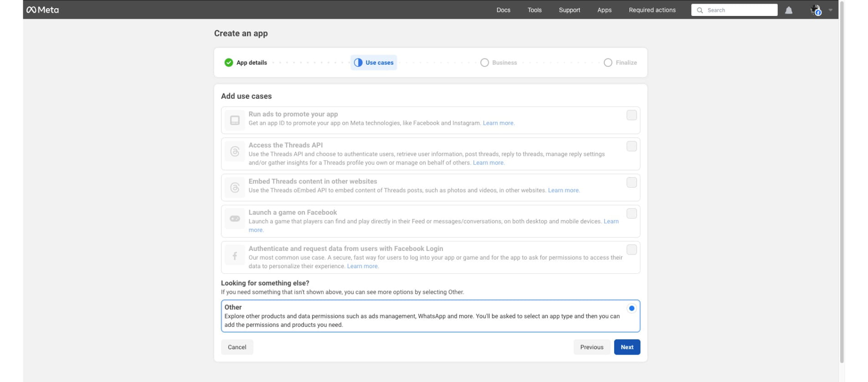Screen dimensions: 868x382
Task: Open the Support menu
Action: 570,10
